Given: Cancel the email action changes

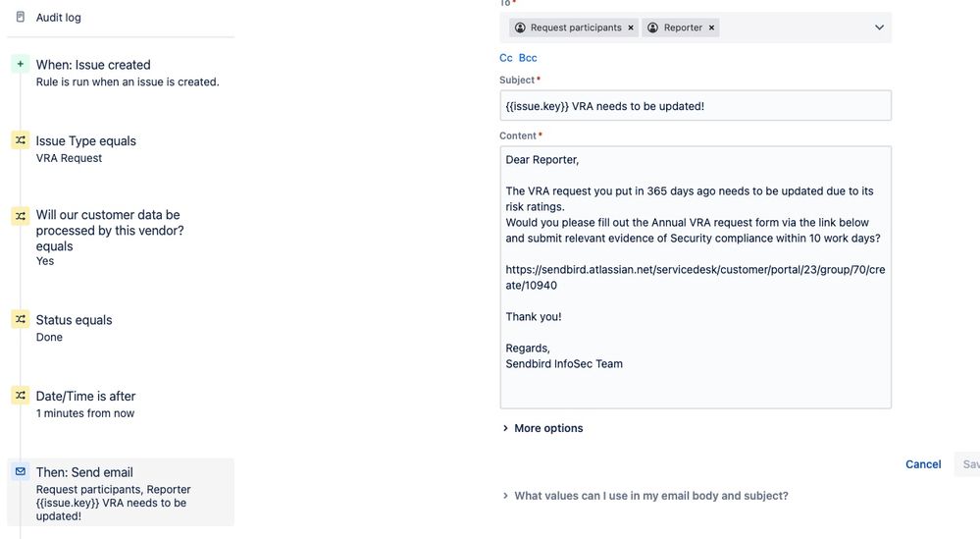Looking at the screenshot, I should click(923, 464).
